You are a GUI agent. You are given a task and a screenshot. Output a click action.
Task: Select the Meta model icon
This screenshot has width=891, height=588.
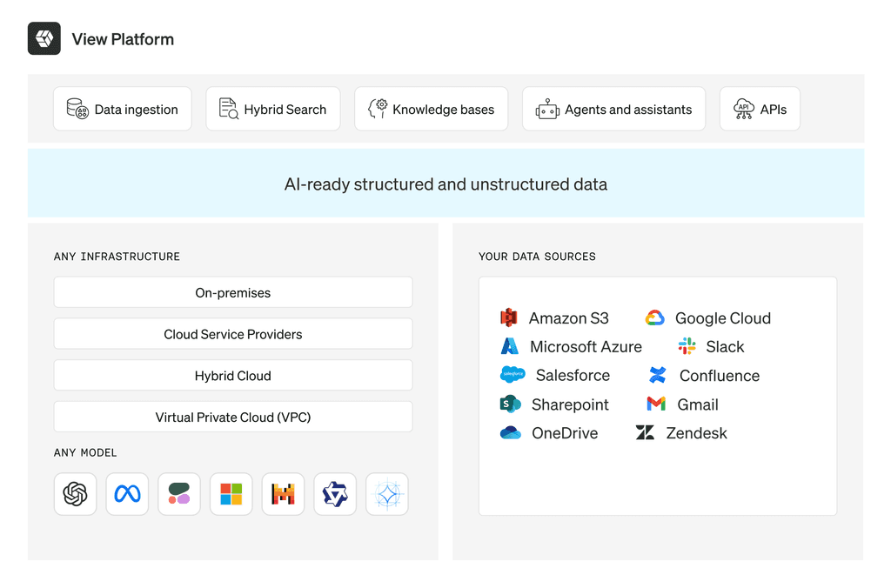[127, 494]
